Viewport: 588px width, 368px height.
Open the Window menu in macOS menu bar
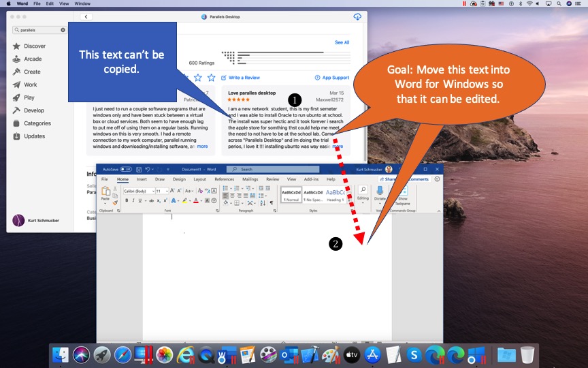coord(82,3)
